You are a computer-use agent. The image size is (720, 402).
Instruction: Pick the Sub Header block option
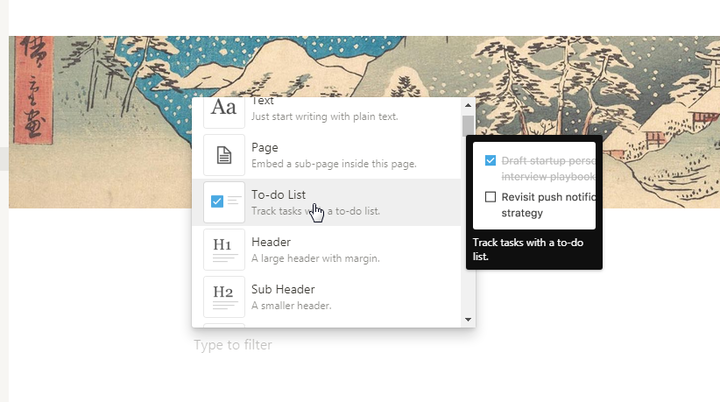pos(326,297)
